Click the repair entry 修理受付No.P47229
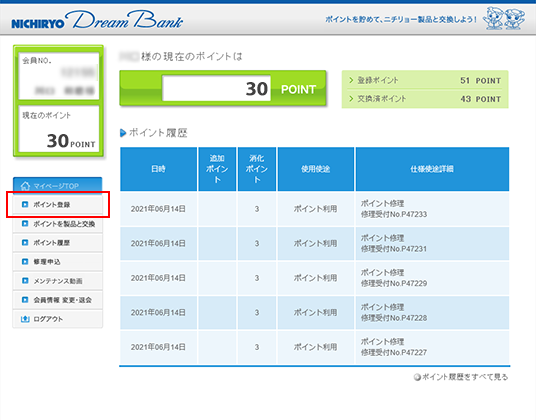536x420 pixels. tap(394, 284)
